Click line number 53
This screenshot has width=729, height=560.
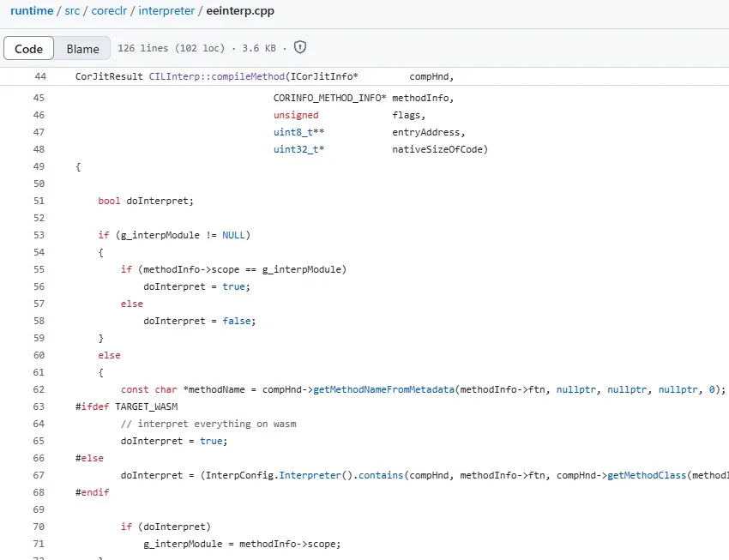(39, 235)
